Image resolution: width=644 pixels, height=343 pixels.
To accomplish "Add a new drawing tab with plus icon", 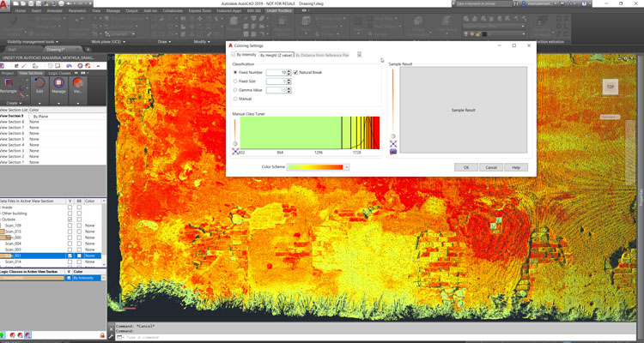I will tap(88, 49).
